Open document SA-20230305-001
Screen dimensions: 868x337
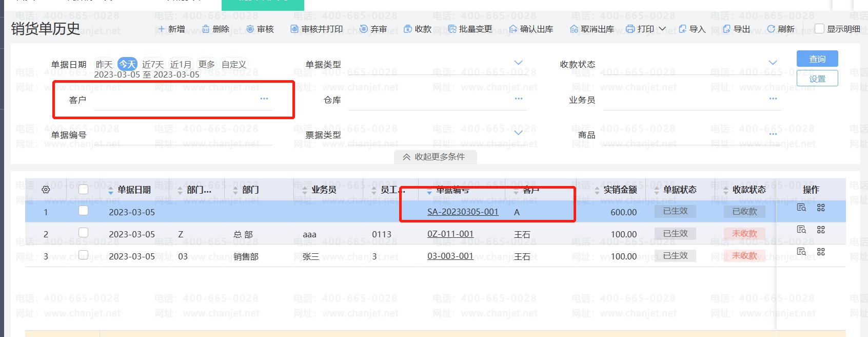pos(463,212)
